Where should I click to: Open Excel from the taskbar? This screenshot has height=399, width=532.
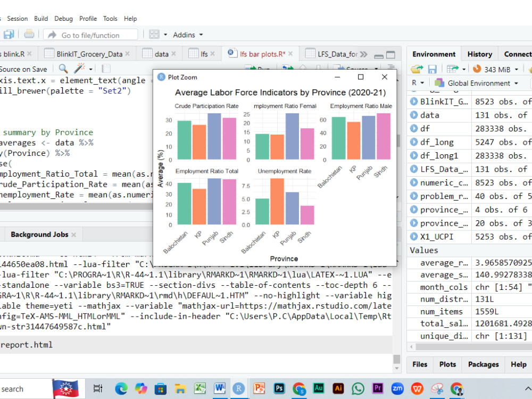click(200, 388)
